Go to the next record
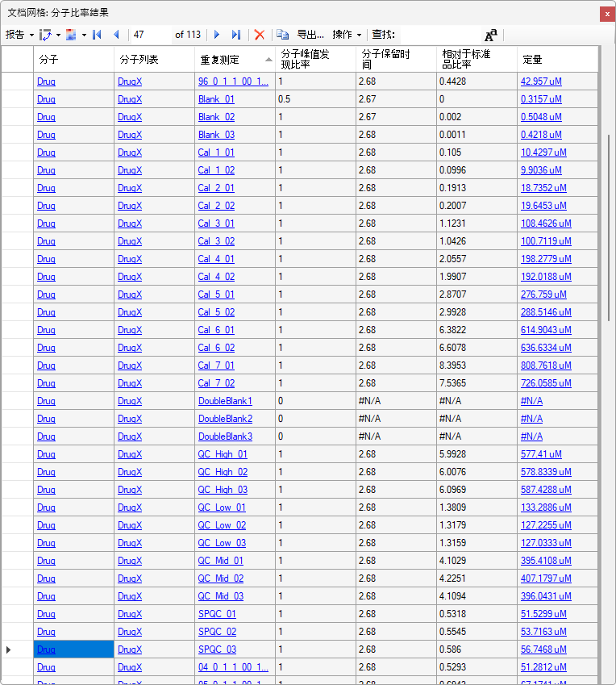616x685 pixels. coord(216,35)
